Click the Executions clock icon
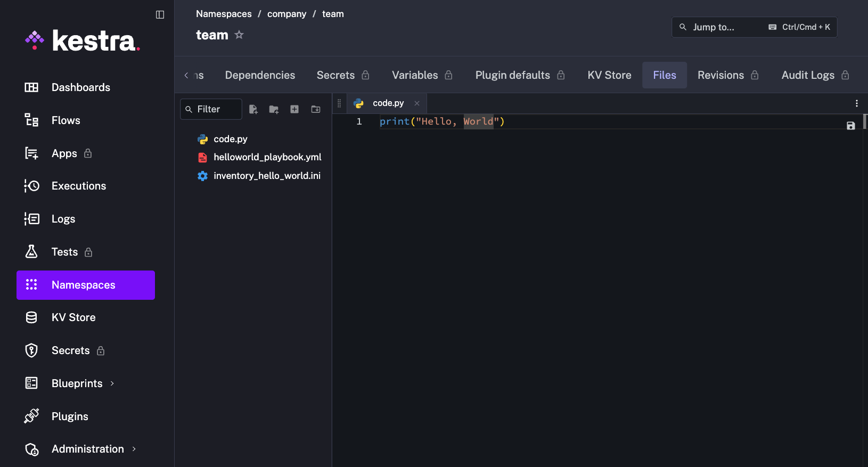The height and width of the screenshot is (467, 868). [x=31, y=186]
